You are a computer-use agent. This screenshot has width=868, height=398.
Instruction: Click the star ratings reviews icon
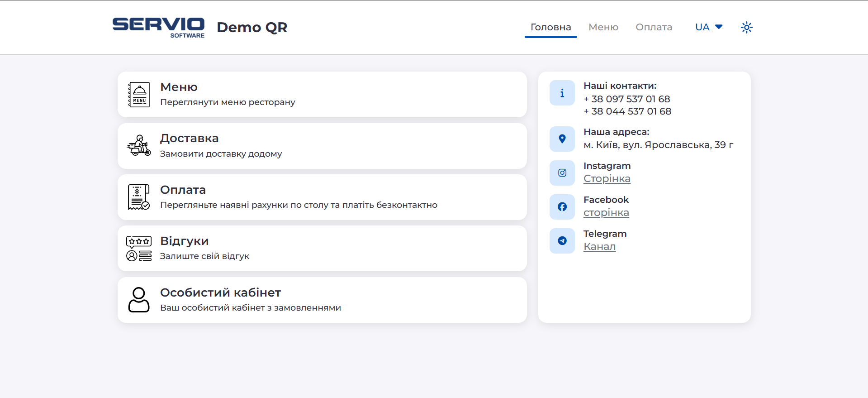(139, 249)
